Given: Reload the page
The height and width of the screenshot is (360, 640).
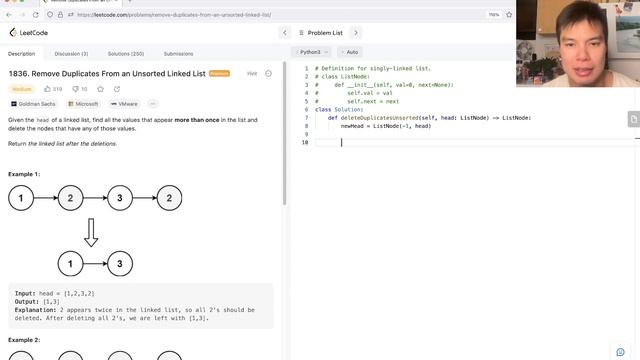Looking at the screenshot, I should pyautogui.click(x=36, y=15).
